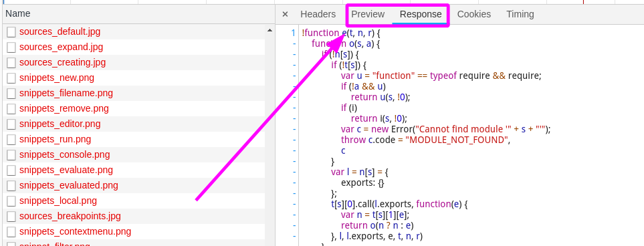Click file icon beside snippets_run.png
The image size is (644, 246).
[x=11, y=140]
